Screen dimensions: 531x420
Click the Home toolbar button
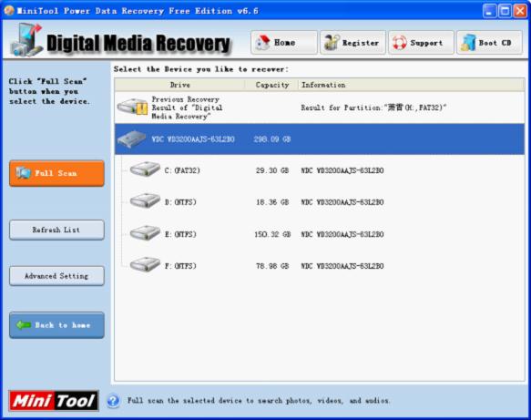284,43
